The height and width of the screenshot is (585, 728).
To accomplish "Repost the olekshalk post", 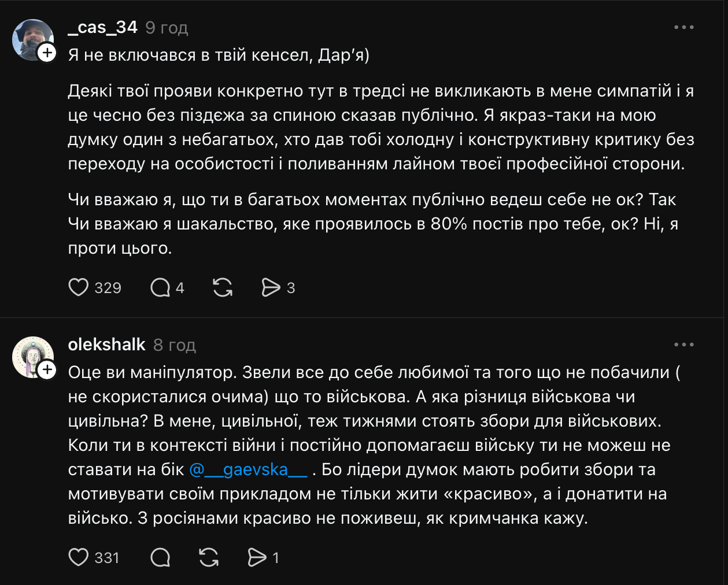I will (209, 557).
